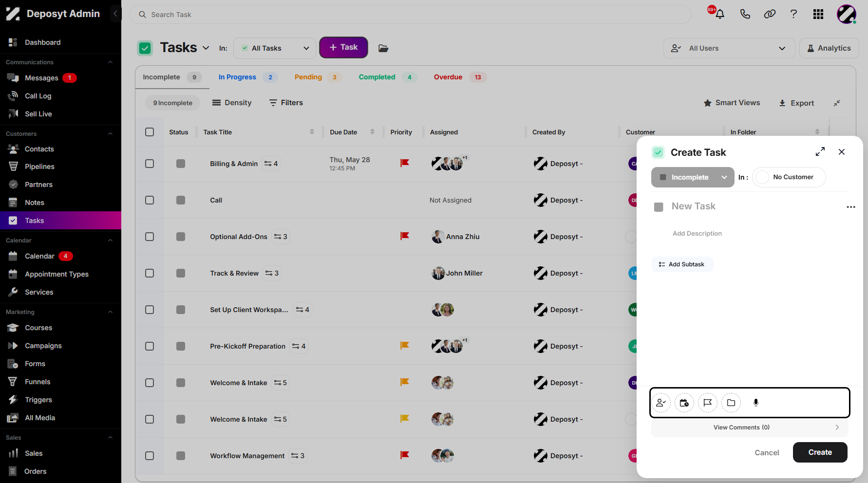Screen dimensions: 868x483
Task: Toggle the select-all tasks checkbox
Action: click(x=150, y=132)
